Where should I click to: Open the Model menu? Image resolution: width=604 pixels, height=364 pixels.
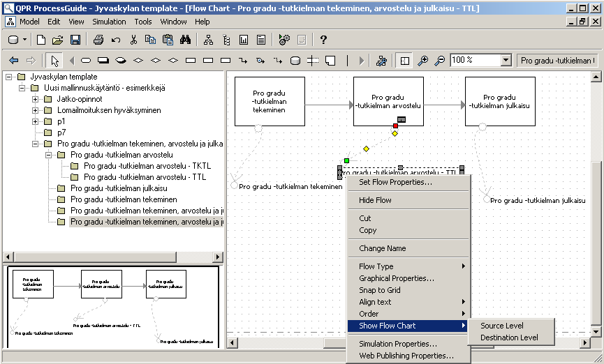click(29, 22)
